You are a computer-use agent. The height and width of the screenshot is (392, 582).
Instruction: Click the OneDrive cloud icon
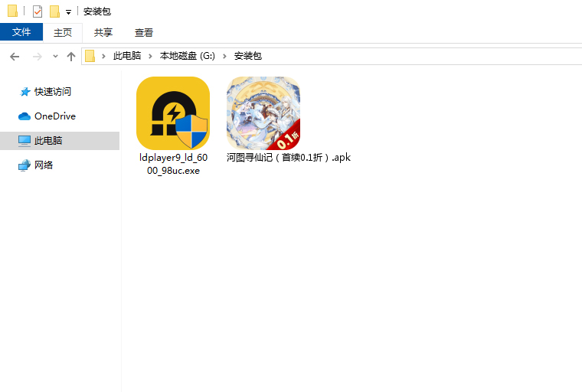(25, 116)
